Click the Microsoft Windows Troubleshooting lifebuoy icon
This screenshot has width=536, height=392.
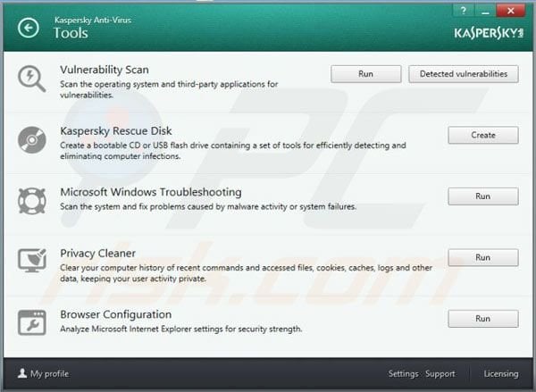coord(32,201)
